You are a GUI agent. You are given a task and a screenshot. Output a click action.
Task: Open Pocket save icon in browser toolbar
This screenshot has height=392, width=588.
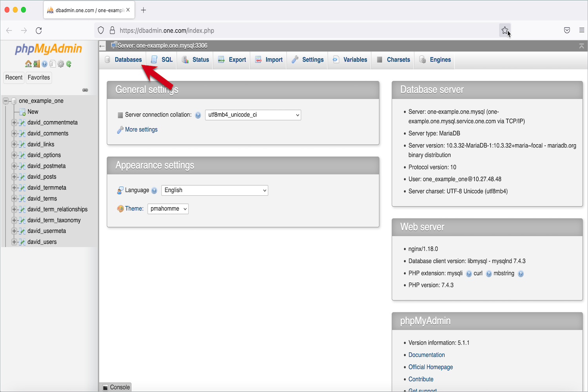pyautogui.click(x=567, y=30)
